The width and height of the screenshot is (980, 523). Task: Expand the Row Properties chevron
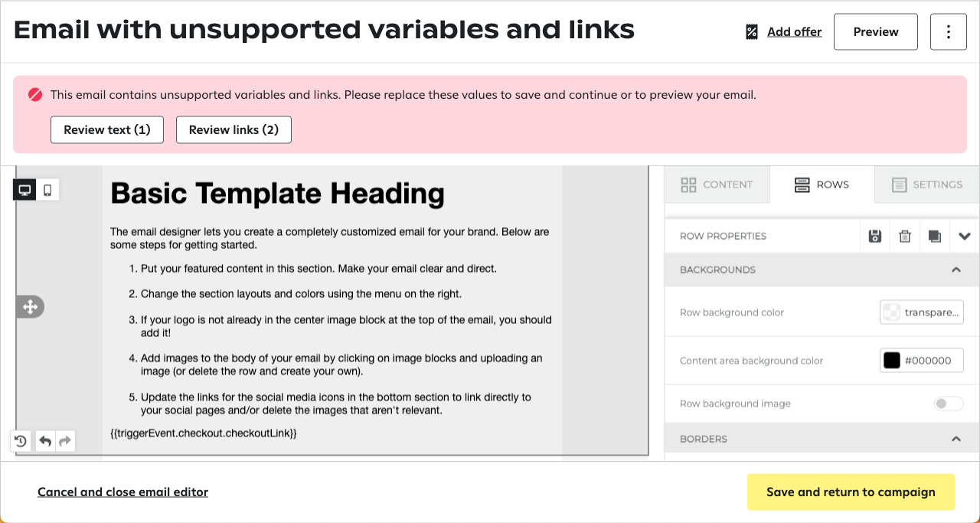965,236
